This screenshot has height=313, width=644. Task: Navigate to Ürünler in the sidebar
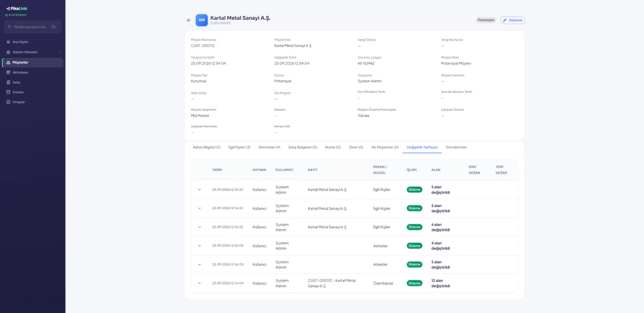[x=32, y=92]
